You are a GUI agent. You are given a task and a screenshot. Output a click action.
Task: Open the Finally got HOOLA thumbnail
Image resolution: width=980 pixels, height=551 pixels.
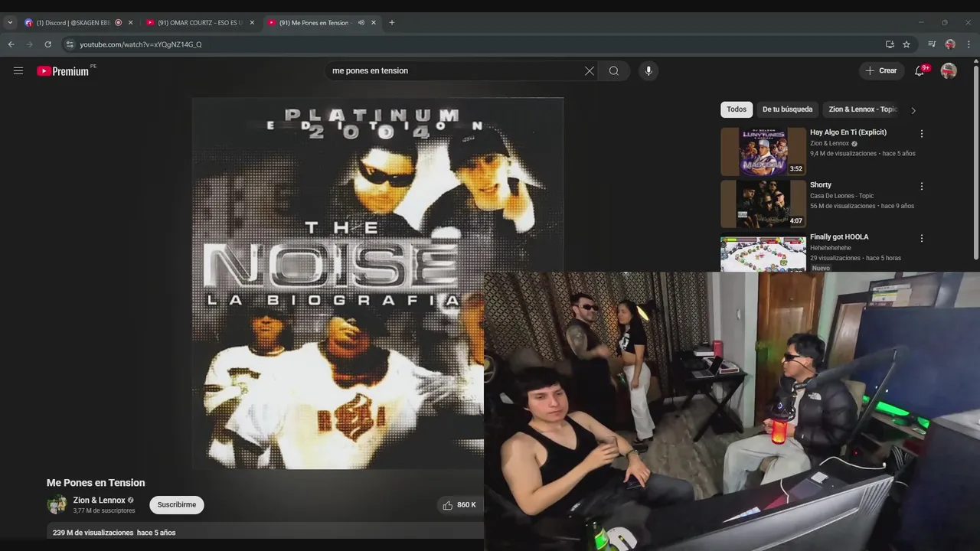point(763,253)
